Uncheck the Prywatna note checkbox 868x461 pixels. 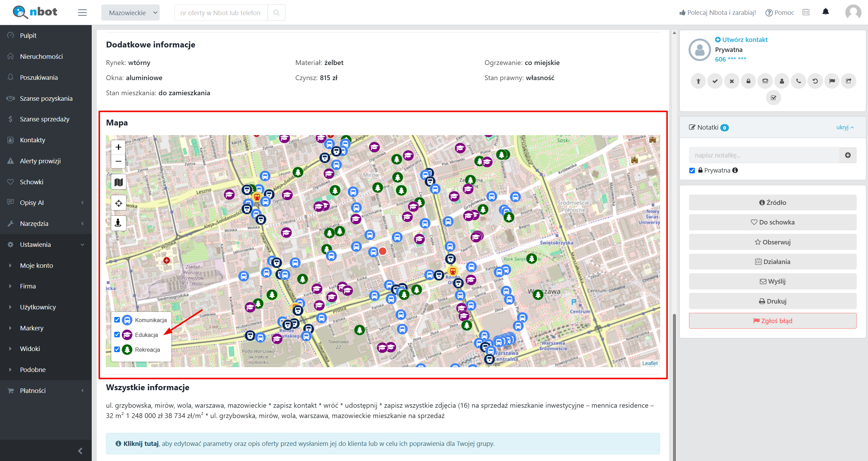692,171
